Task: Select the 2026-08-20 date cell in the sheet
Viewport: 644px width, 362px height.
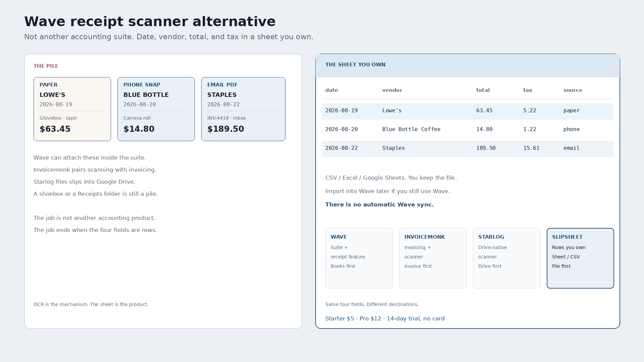Action: pyautogui.click(x=341, y=129)
